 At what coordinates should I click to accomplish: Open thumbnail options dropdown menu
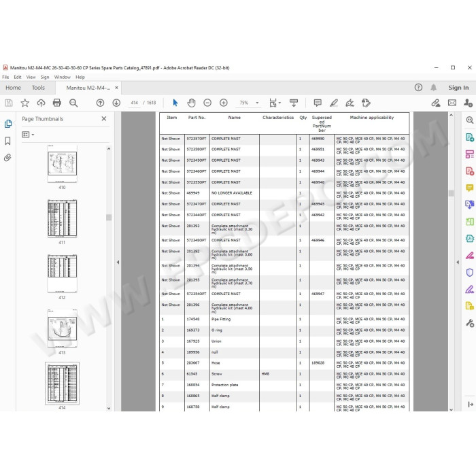[x=28, y=135]
